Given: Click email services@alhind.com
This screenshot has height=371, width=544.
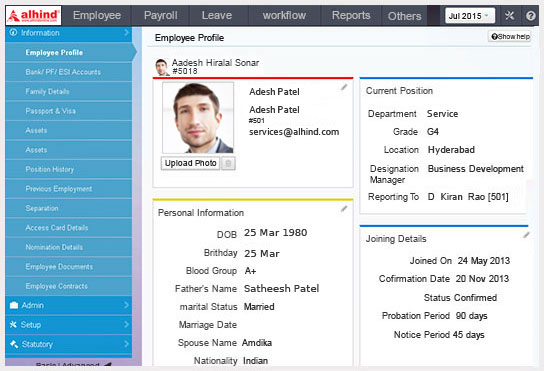Looking at the screenshot, I should [x=294, y=132].
